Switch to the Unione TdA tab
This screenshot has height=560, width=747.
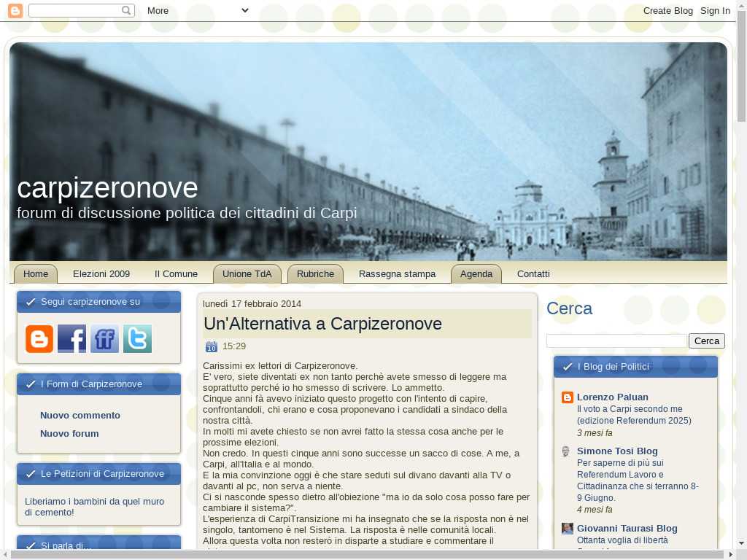247,274
